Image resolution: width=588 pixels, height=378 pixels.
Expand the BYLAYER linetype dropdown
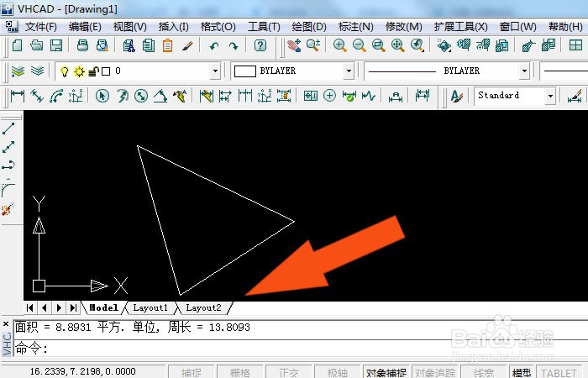[524, 71]
